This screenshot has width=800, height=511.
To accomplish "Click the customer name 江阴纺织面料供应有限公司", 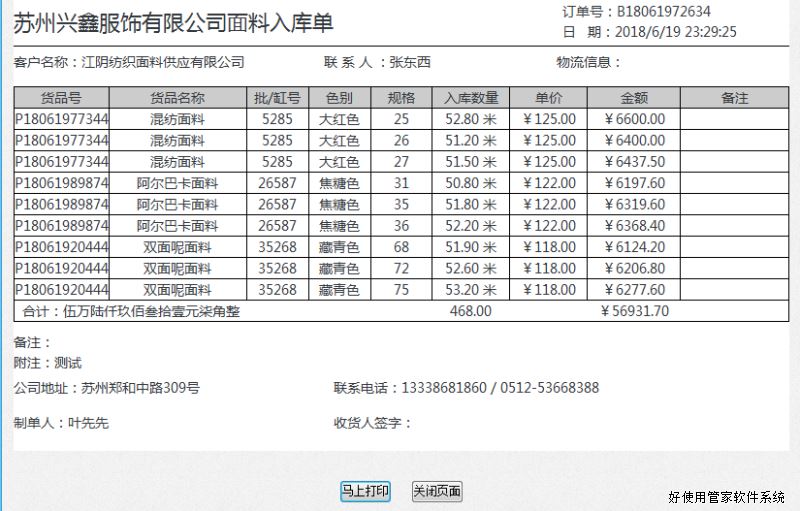I will 163,62.
